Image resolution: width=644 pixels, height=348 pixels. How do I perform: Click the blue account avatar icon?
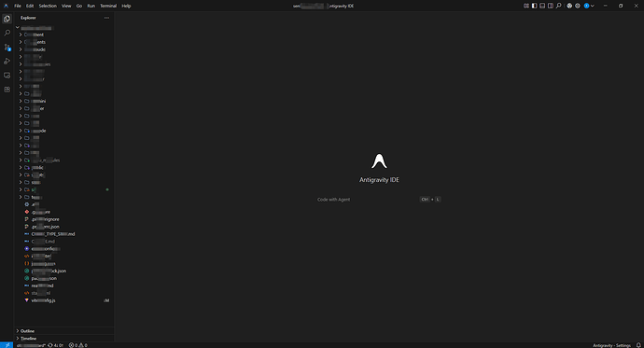pos(586,6)
